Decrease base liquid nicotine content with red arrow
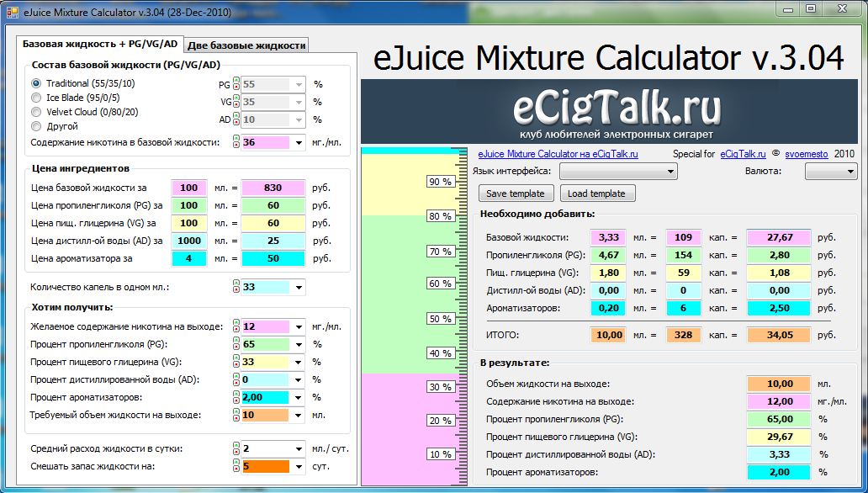The width and height of the screenshot is (868, 493). click(236, 146)
